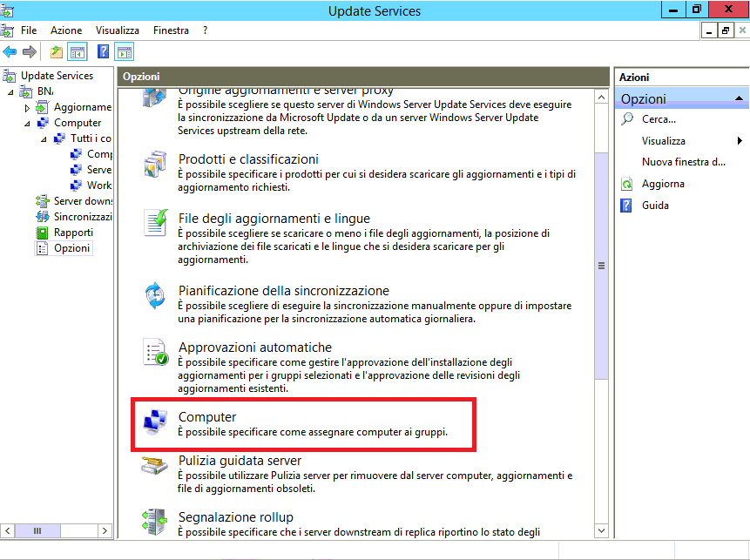750x560 pixels.
Task: Click tree pane horizontal scrollbar thumb
Action: point(37,530)
